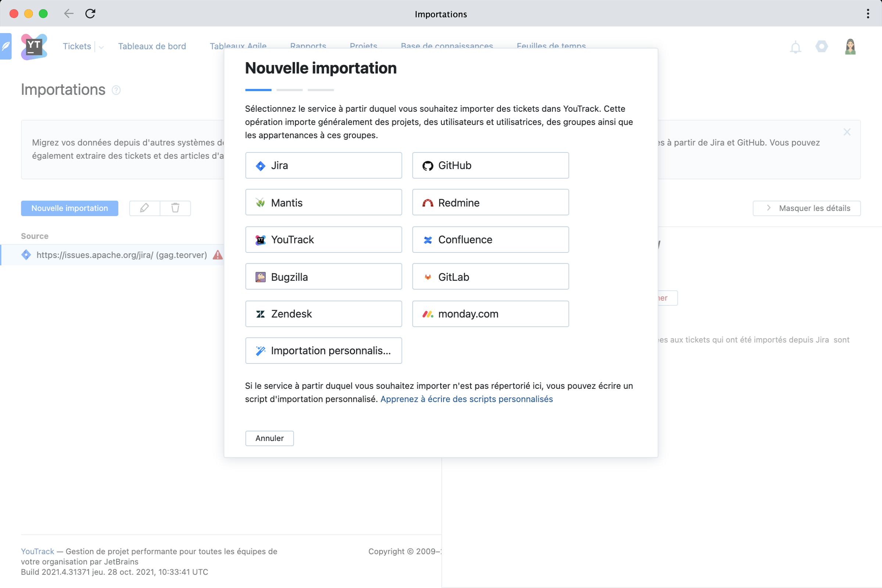Click the Bugzilla mascot icon
The image size is (882, 588).
(x=260, y=277)
